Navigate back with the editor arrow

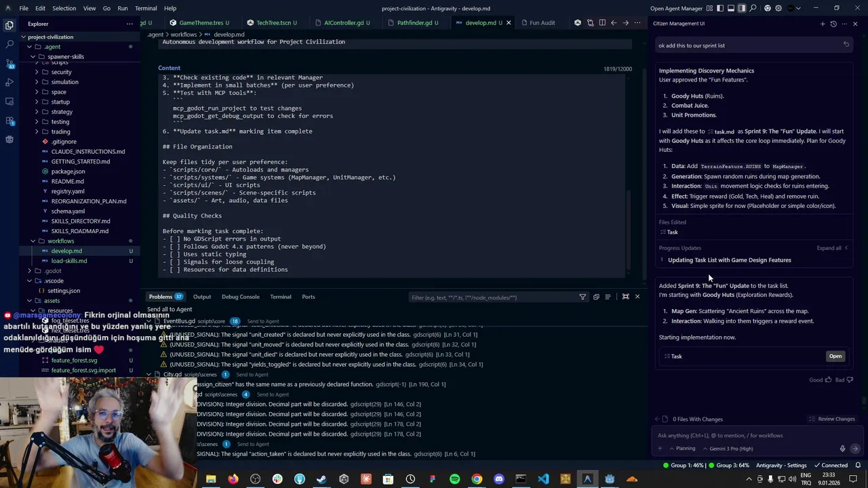(614, 22)
